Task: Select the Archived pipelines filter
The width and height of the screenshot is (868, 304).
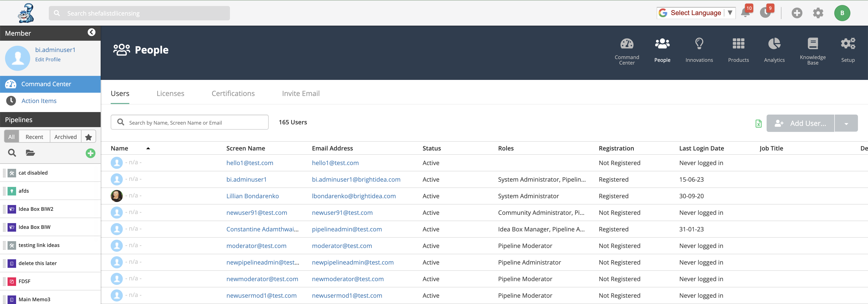Action: (x=66, y=137)
